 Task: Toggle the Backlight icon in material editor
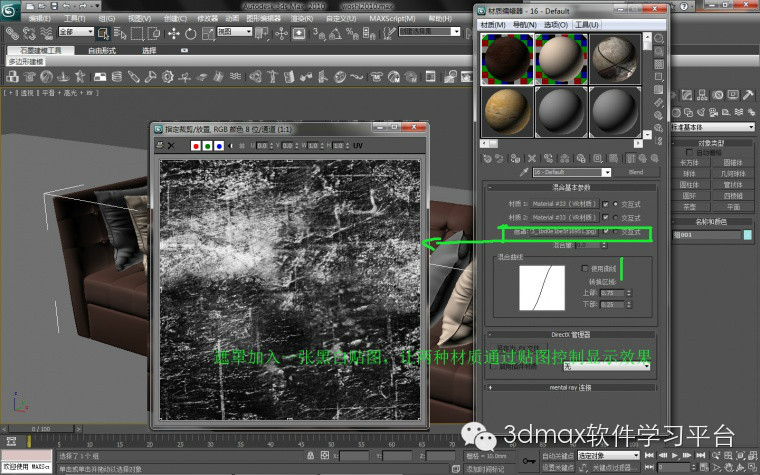(x=659, y=51)
